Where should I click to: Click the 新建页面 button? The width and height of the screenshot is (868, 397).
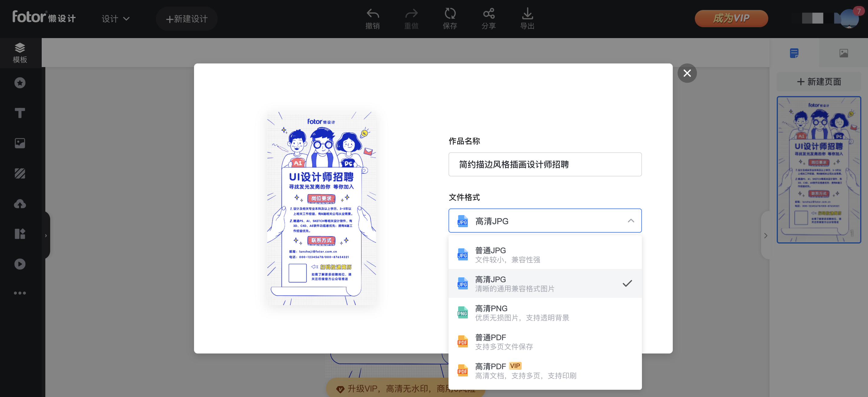coord(819,82)
